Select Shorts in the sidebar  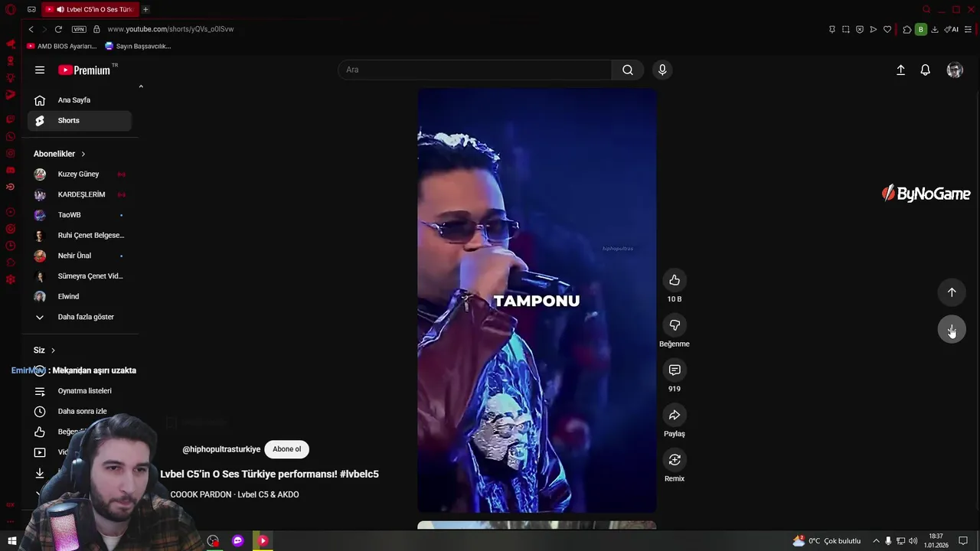tap(80, 120)
